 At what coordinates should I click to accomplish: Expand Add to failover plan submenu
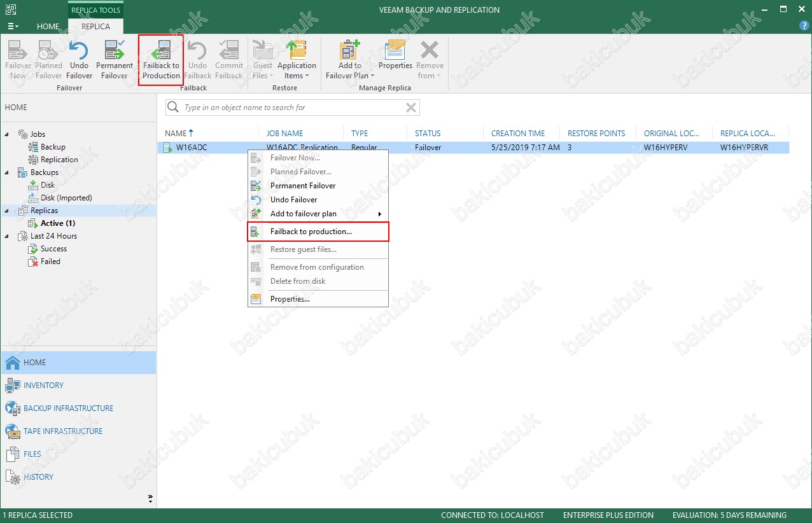point(318,214)
